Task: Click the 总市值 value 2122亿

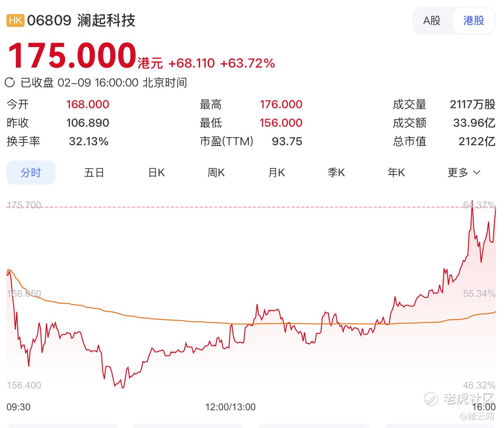Action: [477, 141]
